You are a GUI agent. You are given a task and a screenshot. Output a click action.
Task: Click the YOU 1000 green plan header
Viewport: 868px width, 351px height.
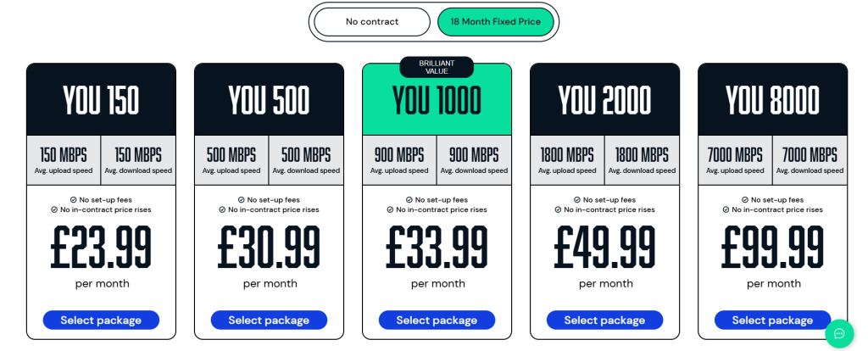(437, 101)
